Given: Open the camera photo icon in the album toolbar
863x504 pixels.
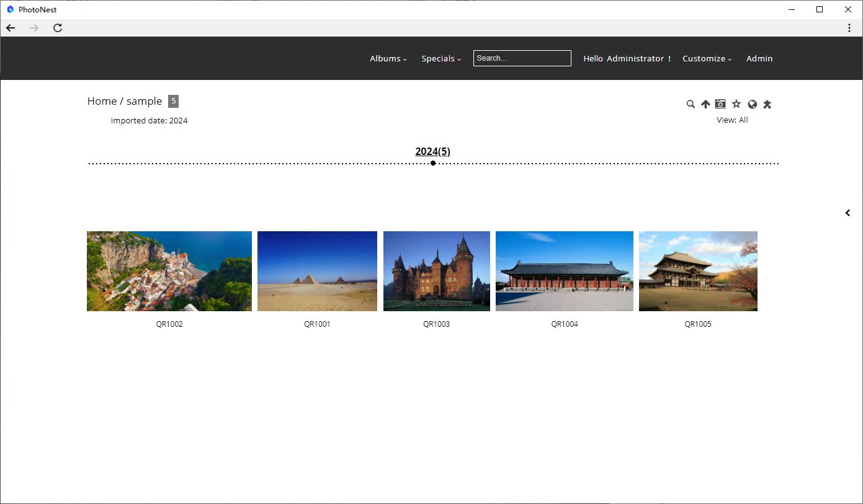Looking at the screenshot, I should (720, 104).
